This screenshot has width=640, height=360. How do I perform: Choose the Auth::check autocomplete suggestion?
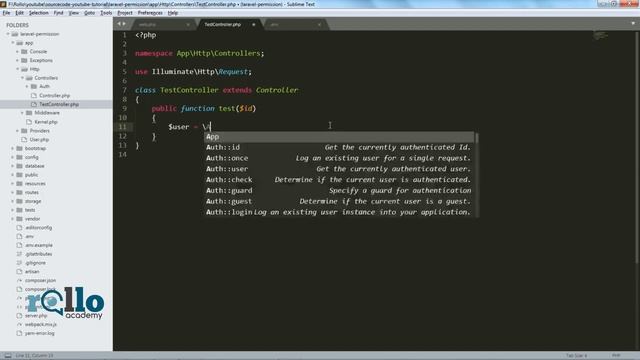[x=340, y=180]
